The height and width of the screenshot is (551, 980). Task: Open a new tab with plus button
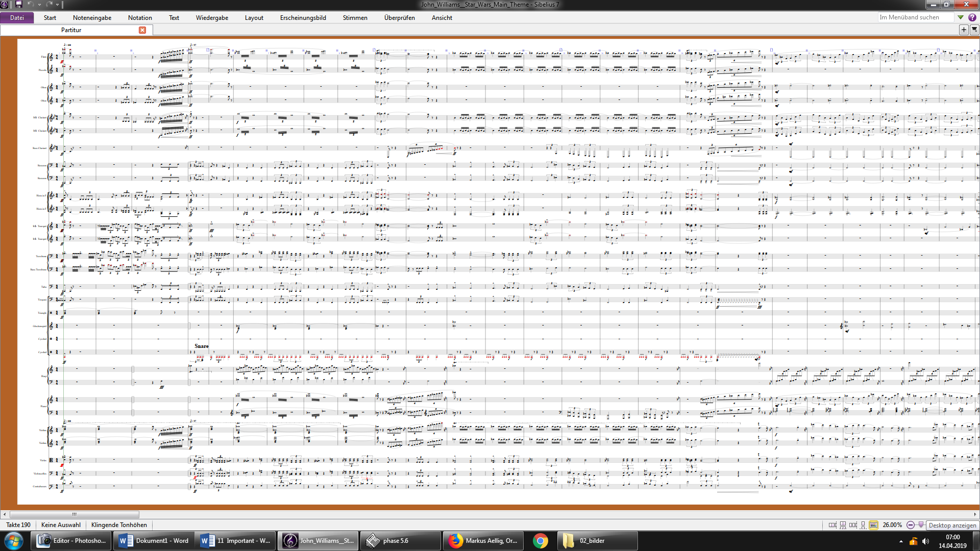964,30
